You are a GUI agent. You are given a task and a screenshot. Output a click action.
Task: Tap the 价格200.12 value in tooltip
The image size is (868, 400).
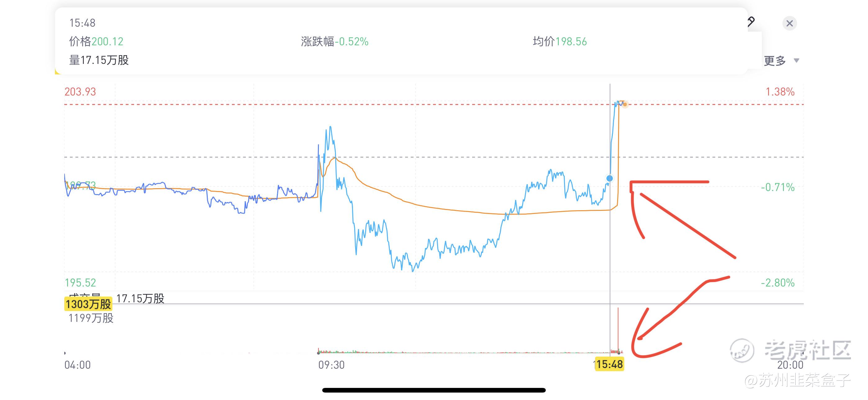tap(96, 42)
